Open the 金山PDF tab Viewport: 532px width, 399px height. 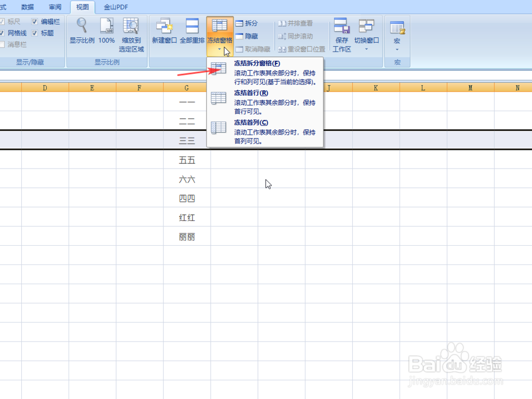pos(115,7)
